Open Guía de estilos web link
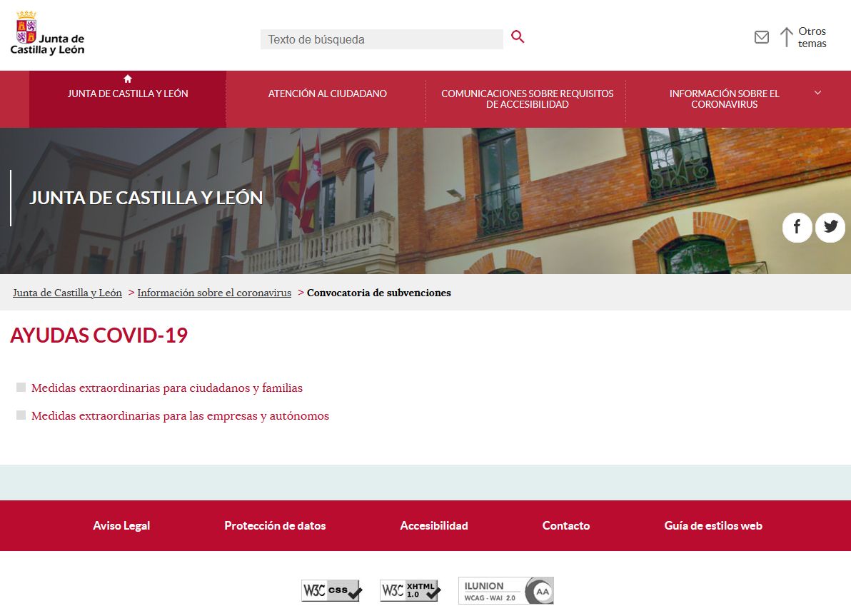 [x=713, y=526]
